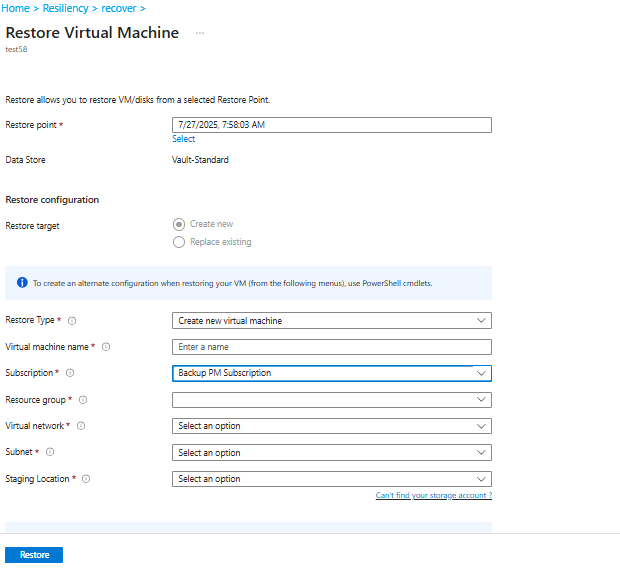620x571 pixels.
Task: Click the blue info icon in PowerShell banner
Action: (22, 283)
